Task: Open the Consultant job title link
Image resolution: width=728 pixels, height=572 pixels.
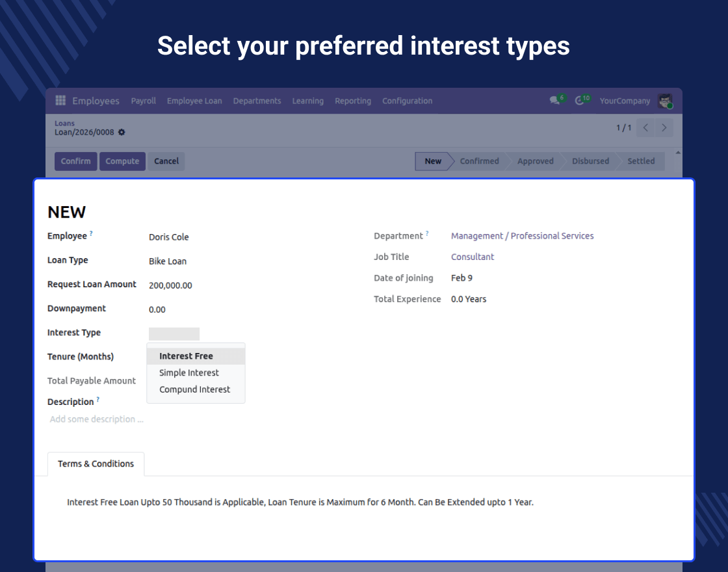Action: (472, 257)
